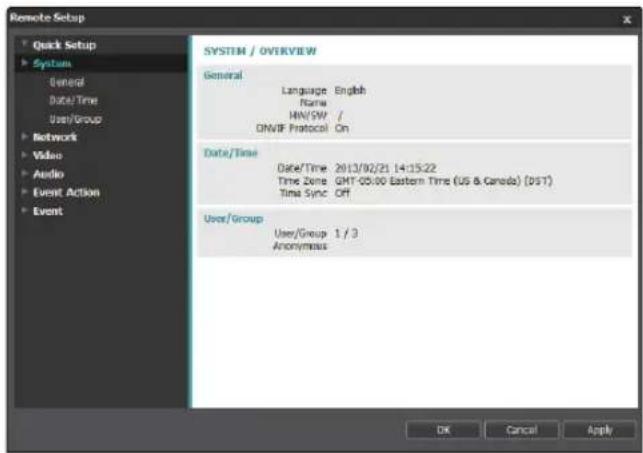Click the Anonymous label
This screenshot has height=453, width=643.
300,246
